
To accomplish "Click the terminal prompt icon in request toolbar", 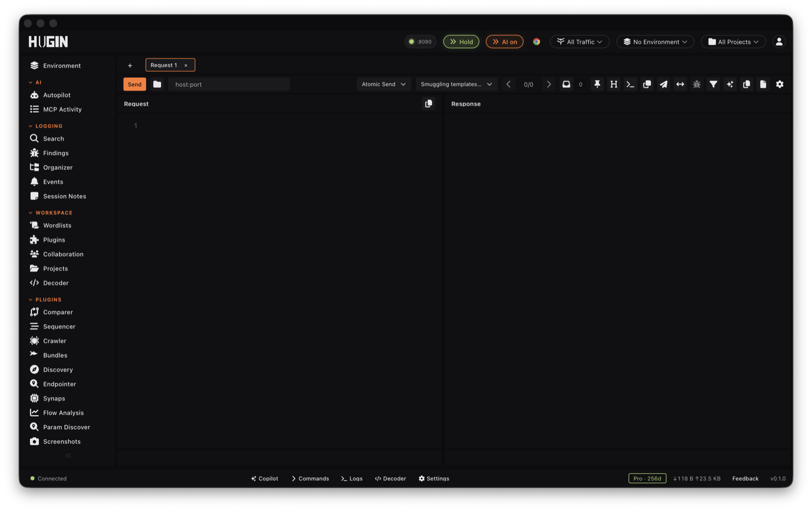I will [x=630, y=84].
